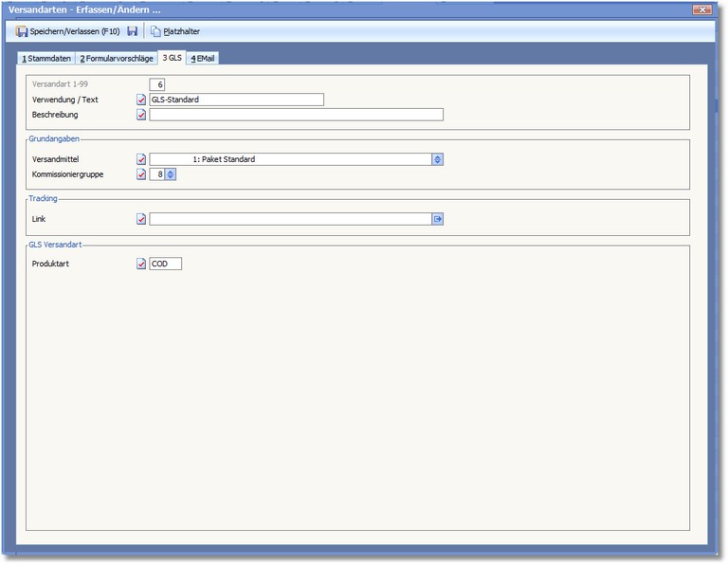Toggle checkbox next to Verwendung / Text
Image resolution: width=728 pixels, height=565 pixels.
click(142, 100)
